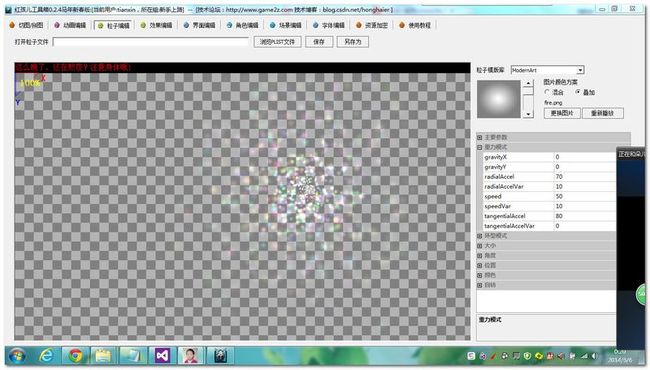Screen dimensions: 650x370
Task: Click the yellow 100% zoom label in canvas
Action: pyautogui.click(x=31, y=83)
